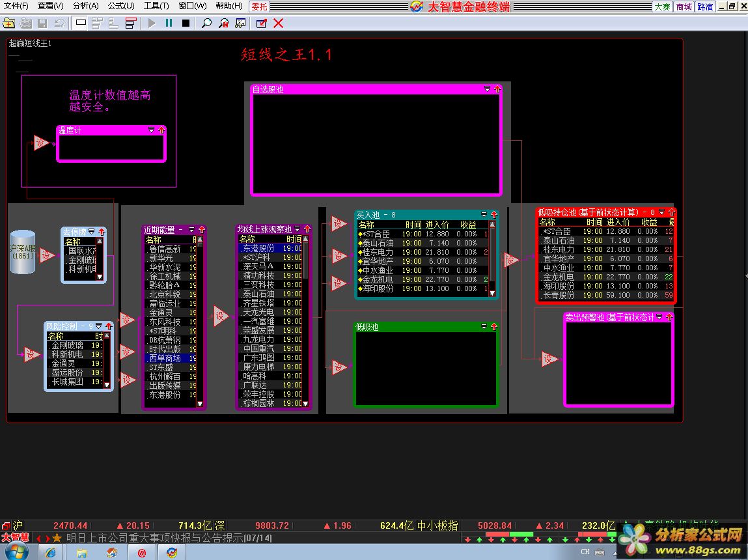
Task: Click the red X delete toolbar icon
Action: point(279,23)
